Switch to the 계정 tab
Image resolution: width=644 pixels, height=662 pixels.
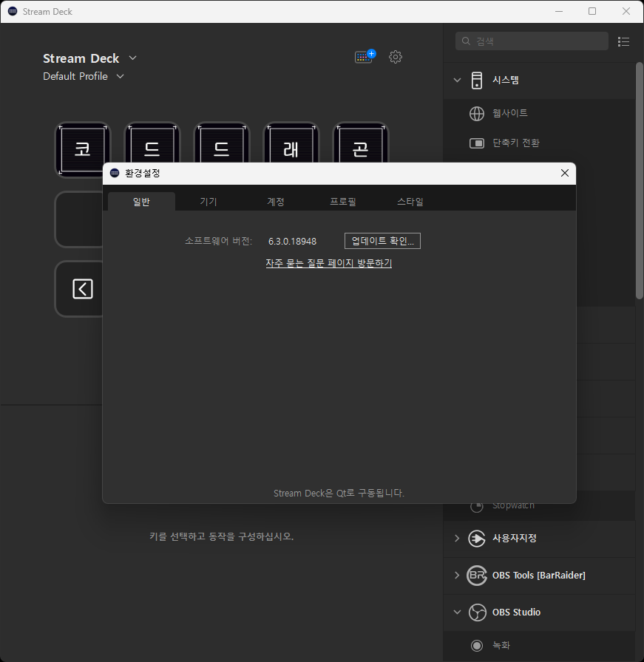[276, 202]
